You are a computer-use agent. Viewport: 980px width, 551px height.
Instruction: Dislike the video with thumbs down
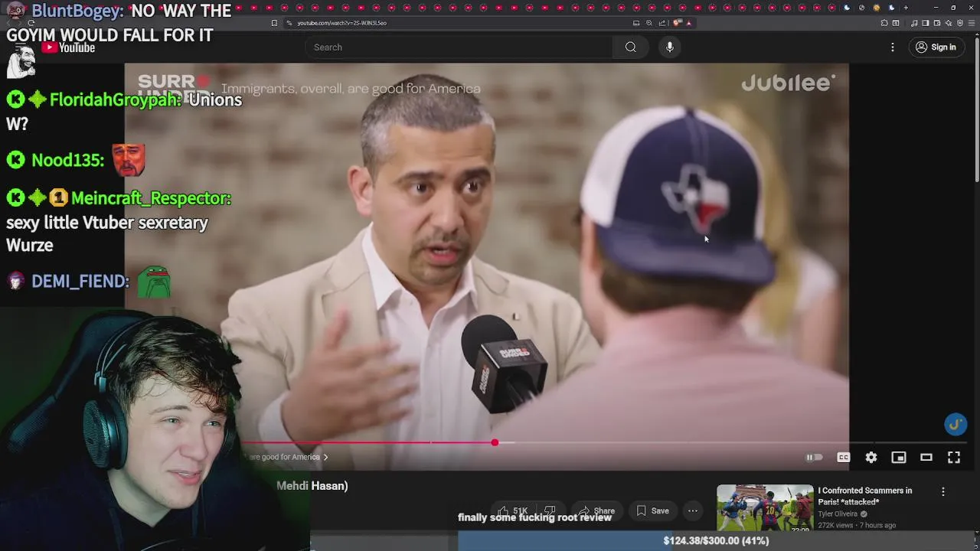pyautogui.click(x=550, y=510)
